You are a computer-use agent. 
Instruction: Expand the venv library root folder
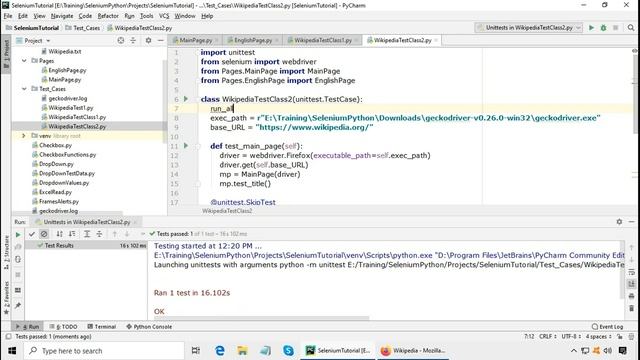[24, 136]
